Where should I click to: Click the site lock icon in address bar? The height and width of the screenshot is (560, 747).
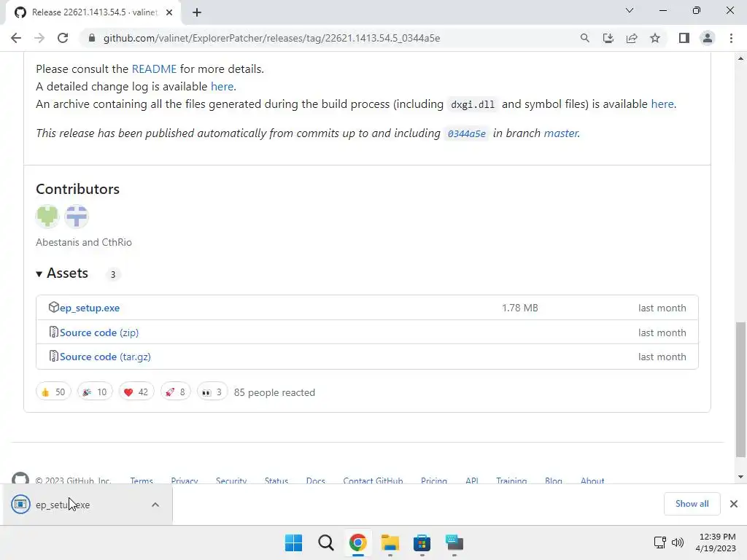[92, 38]
